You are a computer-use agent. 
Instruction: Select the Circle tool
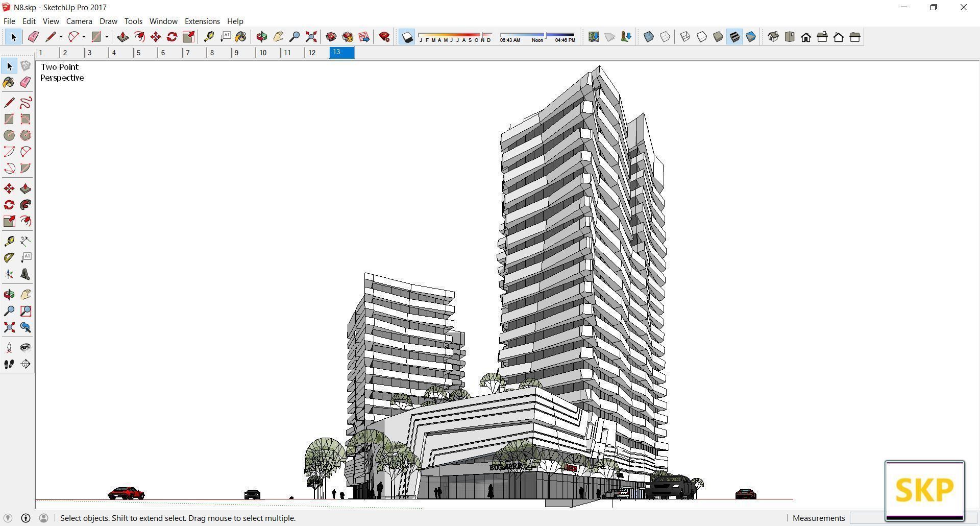[9, 135]
